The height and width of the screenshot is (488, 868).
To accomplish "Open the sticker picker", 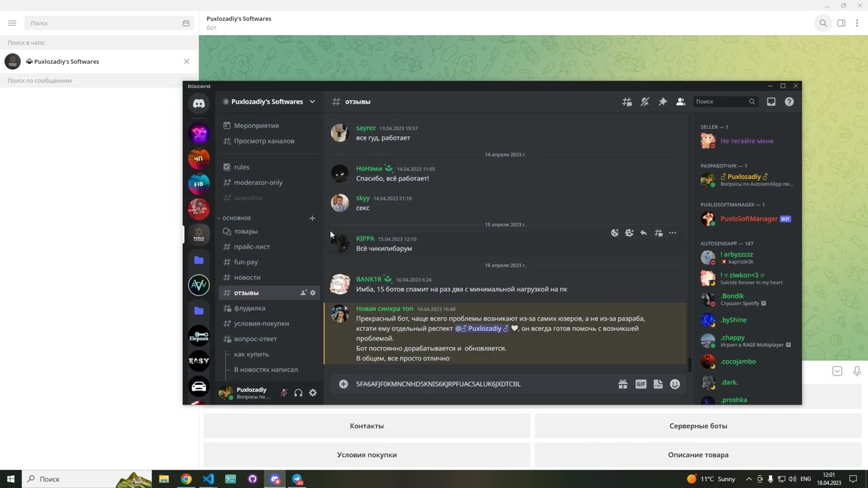I will [x=658, y=384].
